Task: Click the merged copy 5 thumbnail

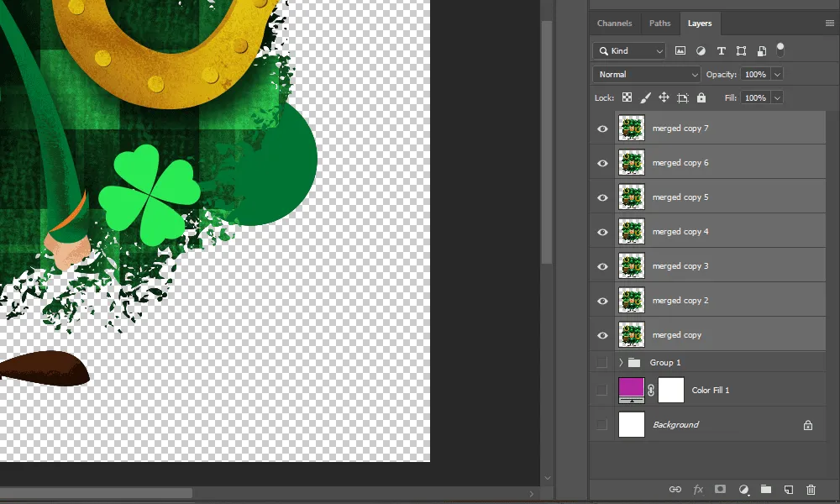Action: (632, 197)
